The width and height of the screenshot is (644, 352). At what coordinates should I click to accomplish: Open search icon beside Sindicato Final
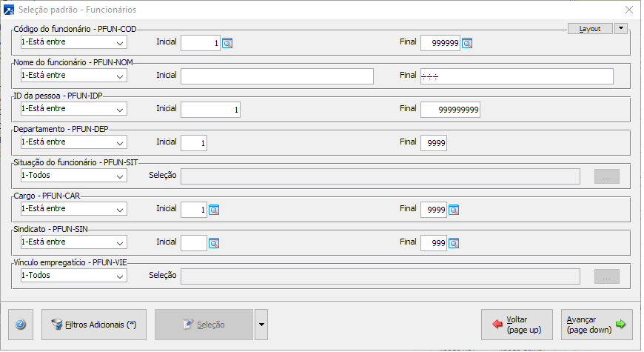coord(454,244)
